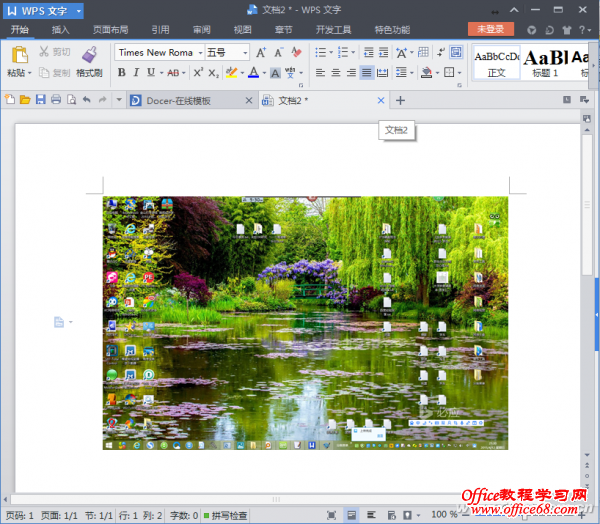
Task: Click the undo arrow in quick access toolbar
Action: click(x=87, y=100)
